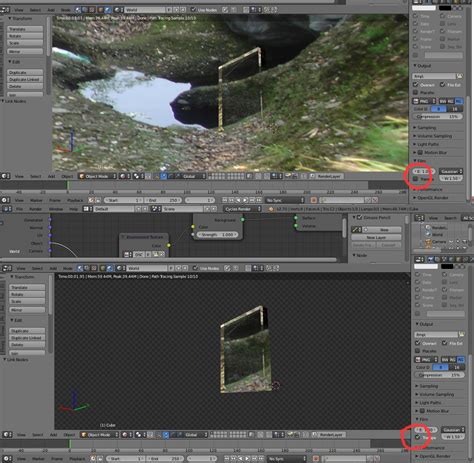Expand the Sampling panel in the upper properties panel
The width and height of the screenshot is (474, 463).
tap(426, 128)
